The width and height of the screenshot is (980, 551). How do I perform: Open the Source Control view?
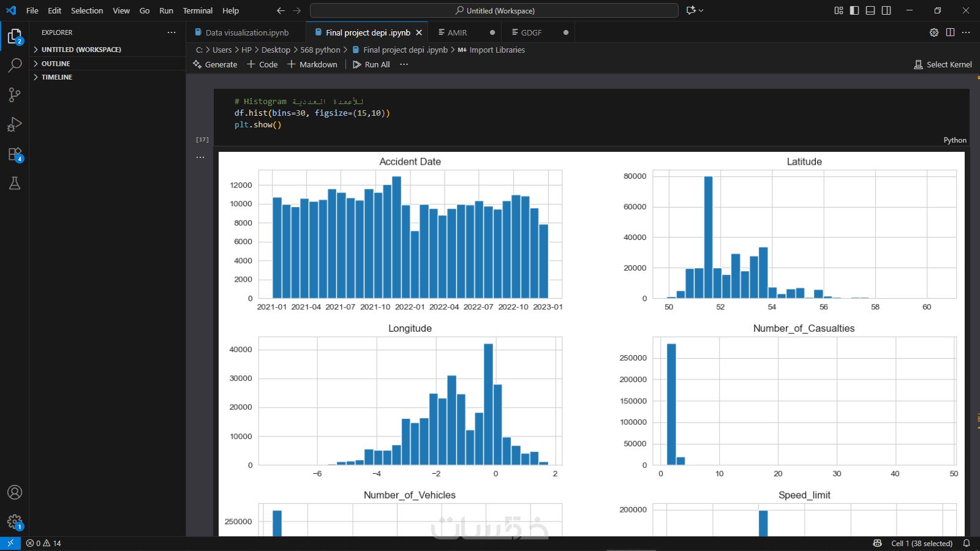15,94
